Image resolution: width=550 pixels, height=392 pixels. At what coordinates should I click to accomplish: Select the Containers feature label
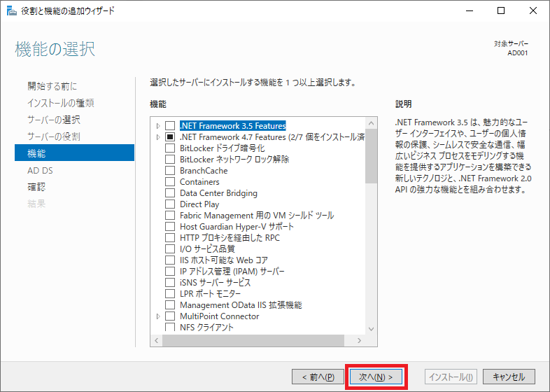[x=199, y=182]
